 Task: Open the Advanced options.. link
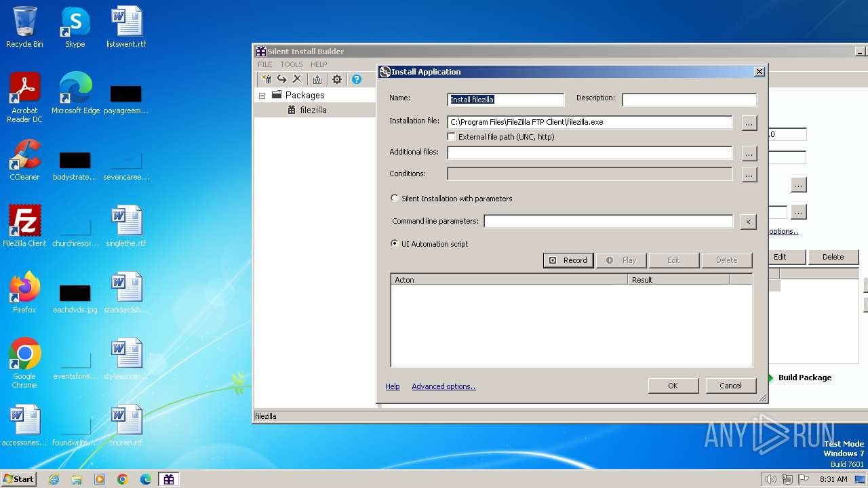443,386
